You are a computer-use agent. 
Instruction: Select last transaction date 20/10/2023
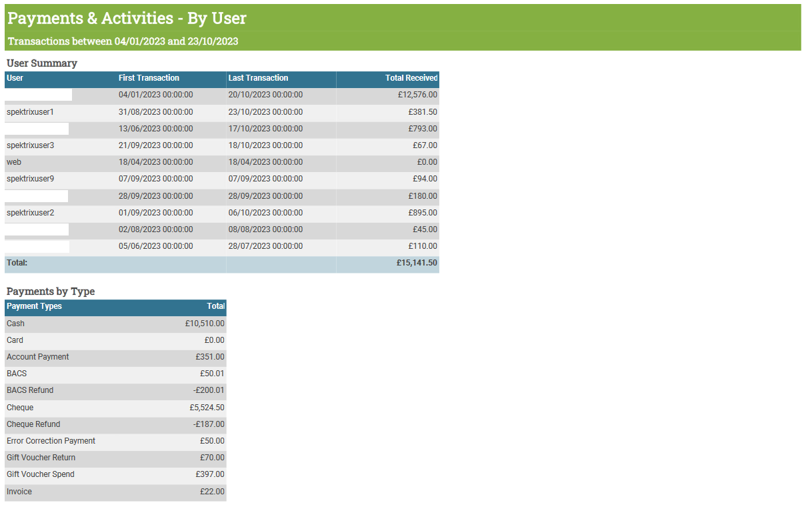[265, 95]
